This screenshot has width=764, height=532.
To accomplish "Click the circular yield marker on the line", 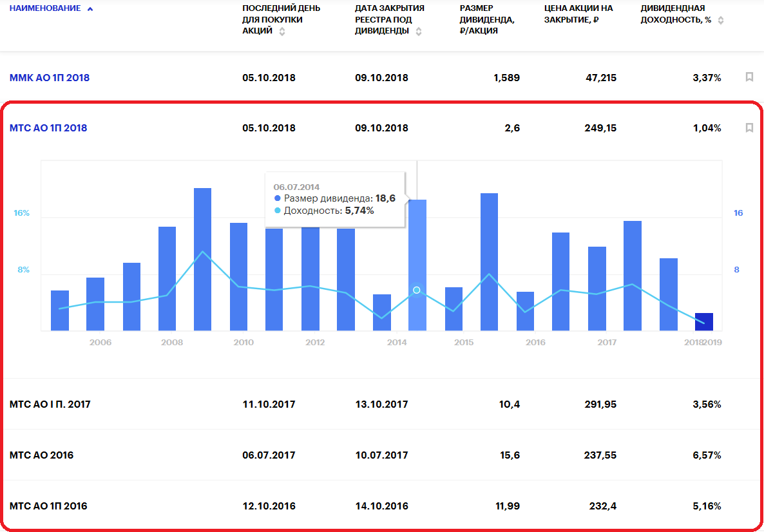I will pyautogui.click(x=417, y=290).
